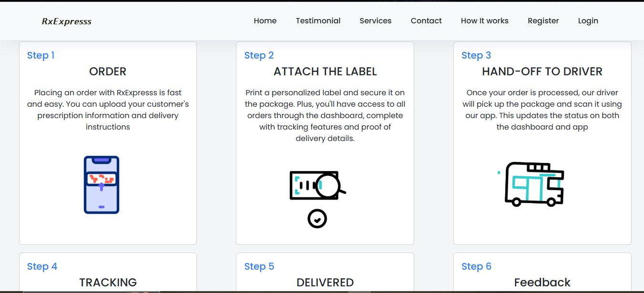Click the RxExpresss logo

click(67, 21)
